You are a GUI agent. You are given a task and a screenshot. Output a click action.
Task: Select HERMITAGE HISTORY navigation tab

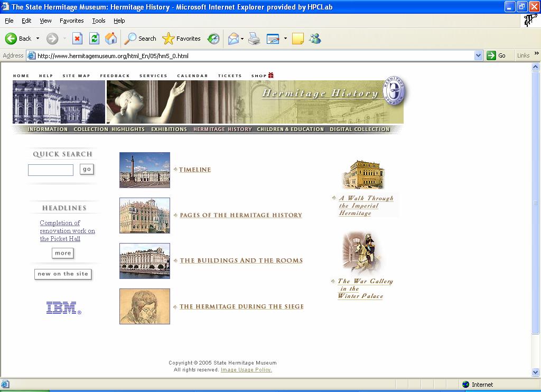click(222, 129)
